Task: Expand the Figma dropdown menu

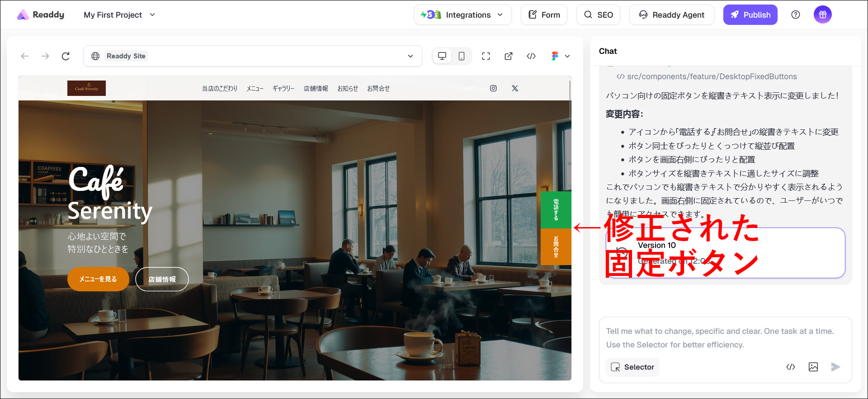Action: point(561,56)
